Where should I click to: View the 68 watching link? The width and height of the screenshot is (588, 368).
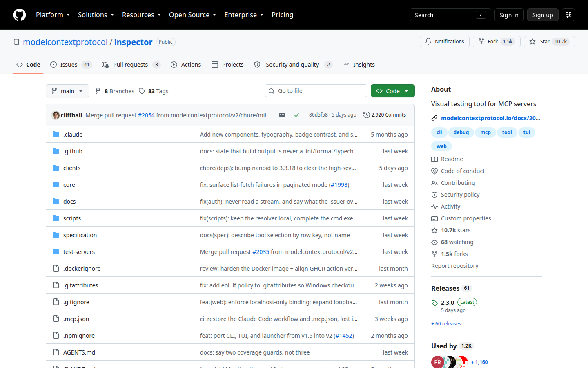pyautogui.click(x=452, y=242)
